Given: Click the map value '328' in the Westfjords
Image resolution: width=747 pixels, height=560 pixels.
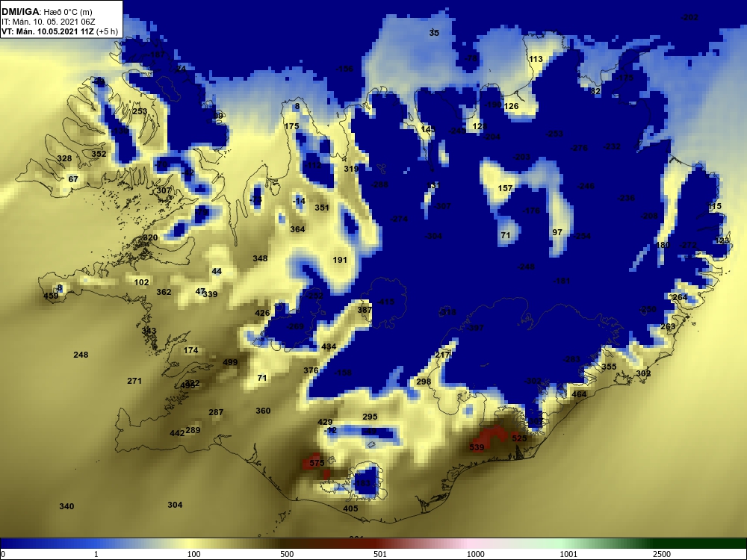Looking at the screenshot, I should 64,159.
